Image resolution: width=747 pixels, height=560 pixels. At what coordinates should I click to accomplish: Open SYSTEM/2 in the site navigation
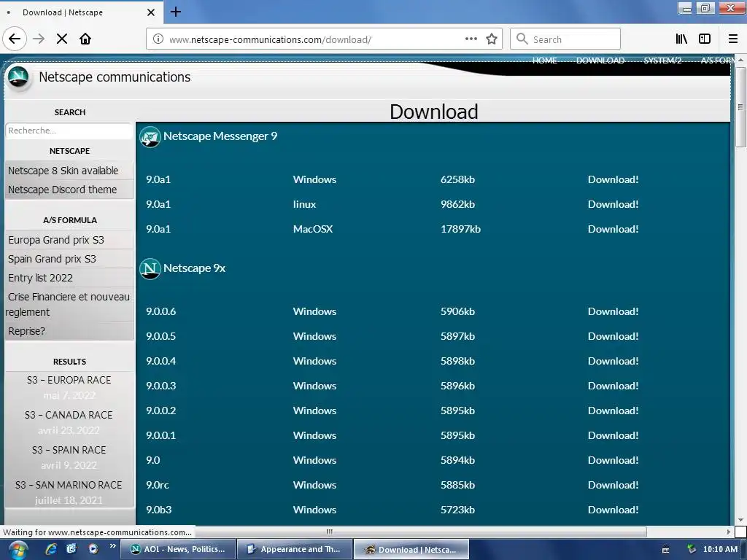click(662, 61)
